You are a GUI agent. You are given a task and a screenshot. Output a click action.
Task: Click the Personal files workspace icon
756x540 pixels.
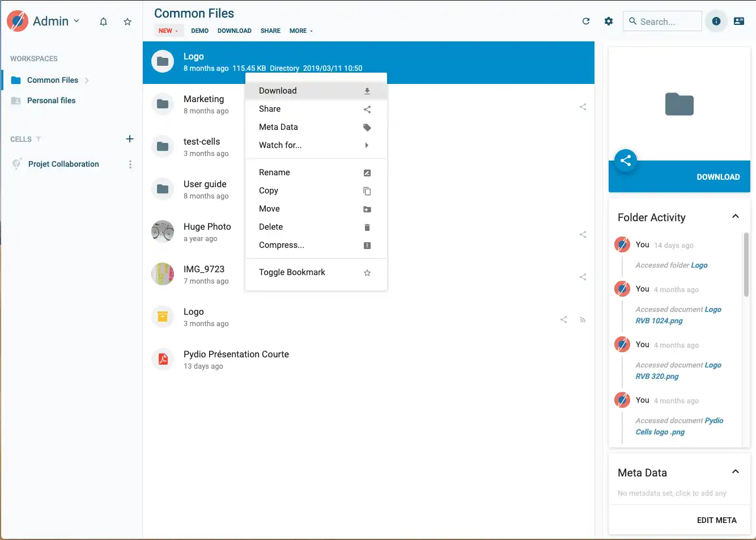(x=16, y=100)
